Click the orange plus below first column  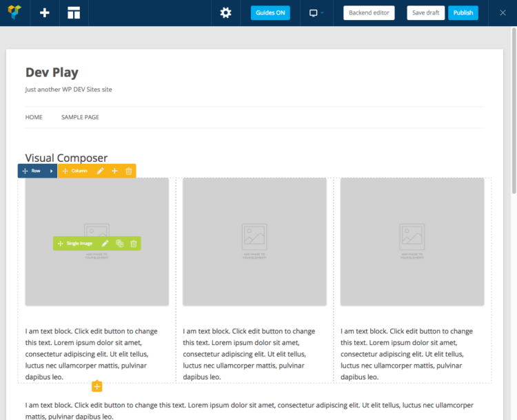tap(97, 386)
